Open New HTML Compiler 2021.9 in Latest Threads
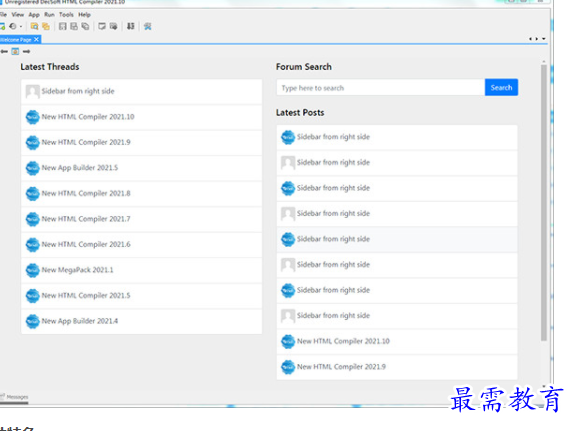572x431 pixels. coord(142,143)
